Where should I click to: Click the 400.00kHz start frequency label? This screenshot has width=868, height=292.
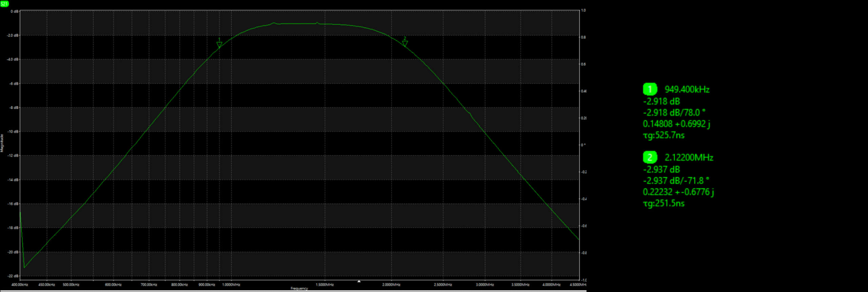tap(20, 285)
